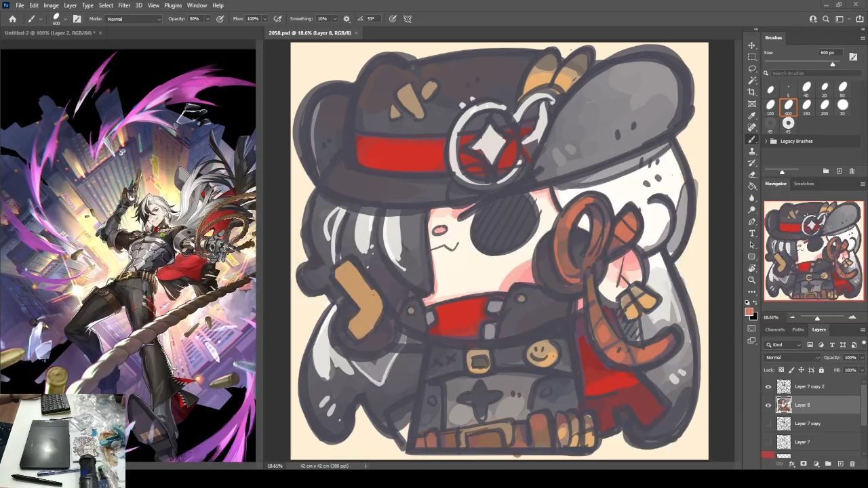
Task: Select the Pen tool
Action: [x=752, y=222]
